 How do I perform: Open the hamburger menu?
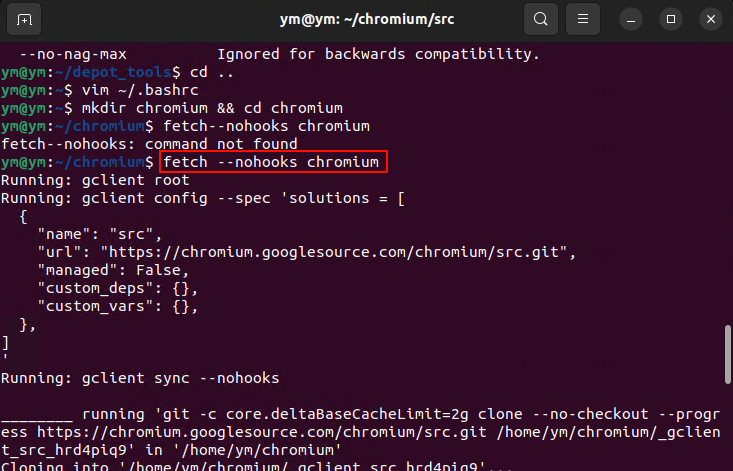tap(582, 19)
